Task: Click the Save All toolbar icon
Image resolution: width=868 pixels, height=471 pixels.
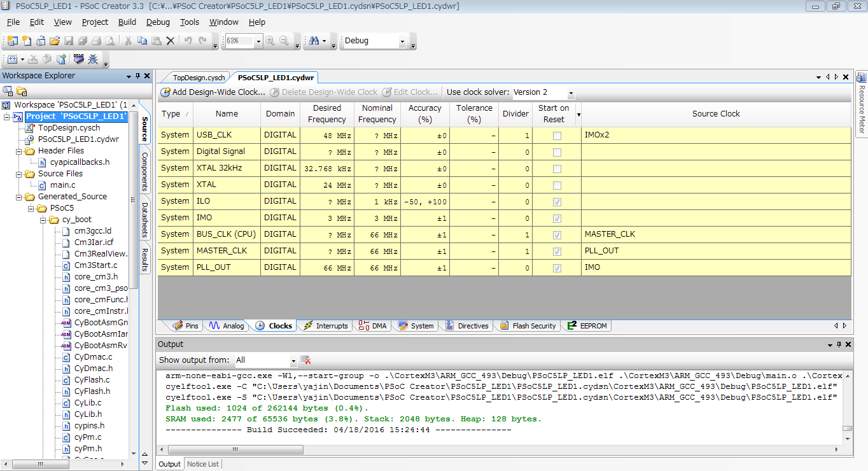Action: coord(83,41)
